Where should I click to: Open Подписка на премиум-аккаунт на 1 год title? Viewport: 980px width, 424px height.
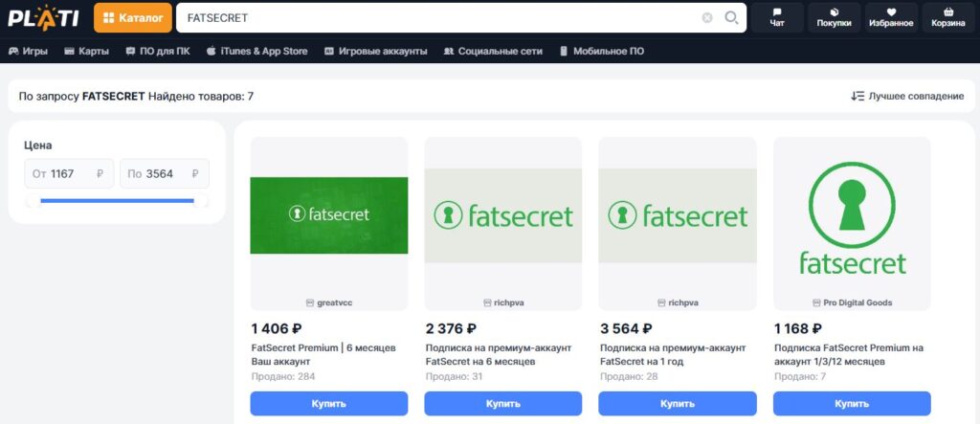673,354
